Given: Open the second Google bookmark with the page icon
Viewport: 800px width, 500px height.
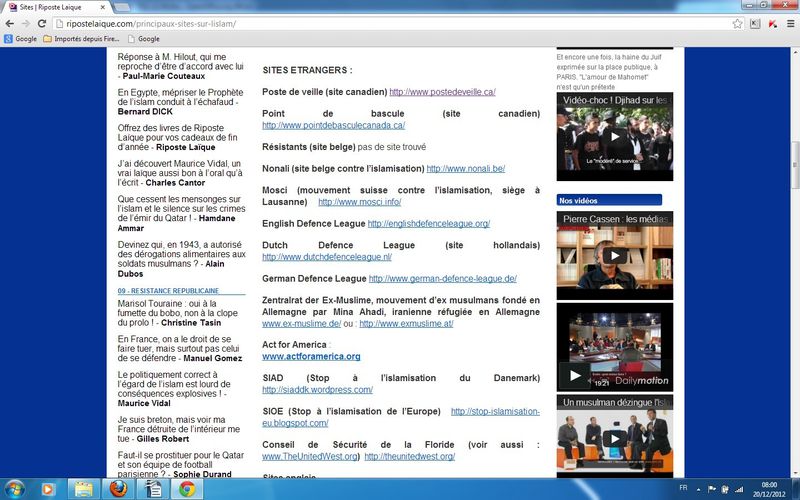Looking at the screenshot, I should coord(143,39).
